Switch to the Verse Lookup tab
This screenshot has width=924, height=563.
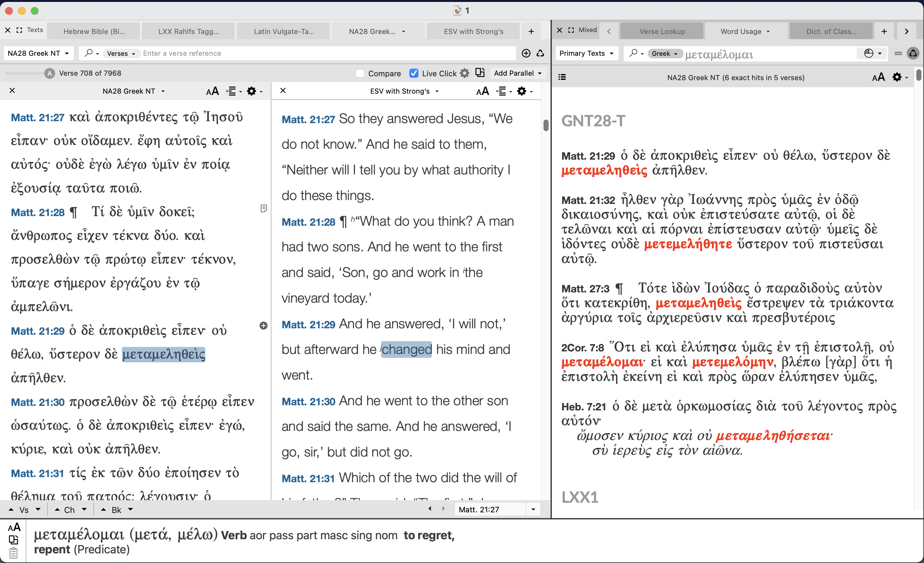coord(662,31)
